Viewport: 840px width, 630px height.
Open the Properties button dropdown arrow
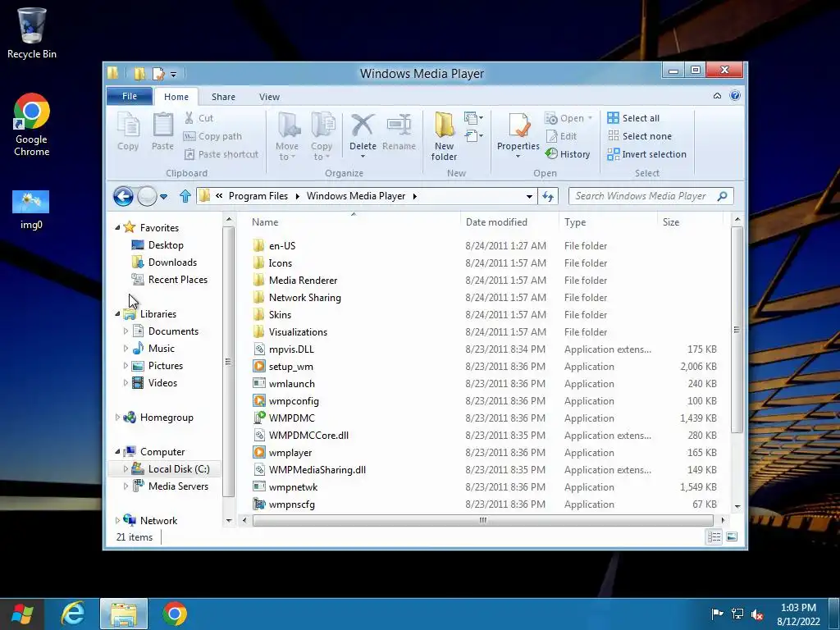pyautogui.click(x=518, y=157)
